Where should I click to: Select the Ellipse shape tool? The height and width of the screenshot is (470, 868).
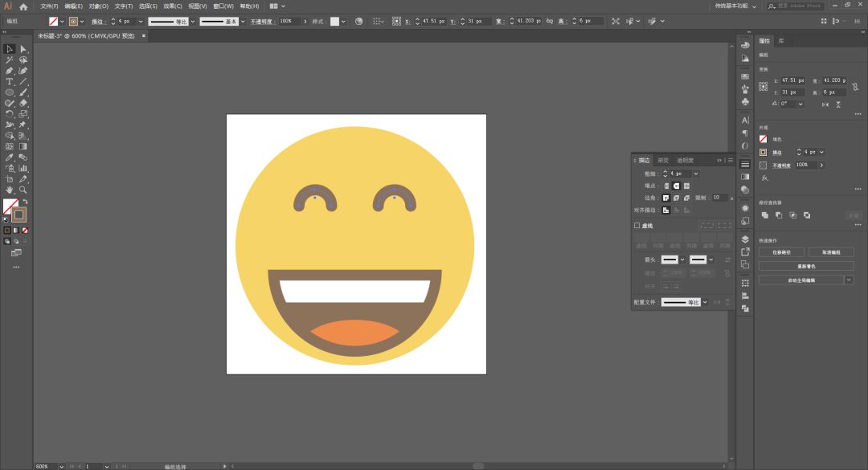pyautogui.click(x=10, y=92)
